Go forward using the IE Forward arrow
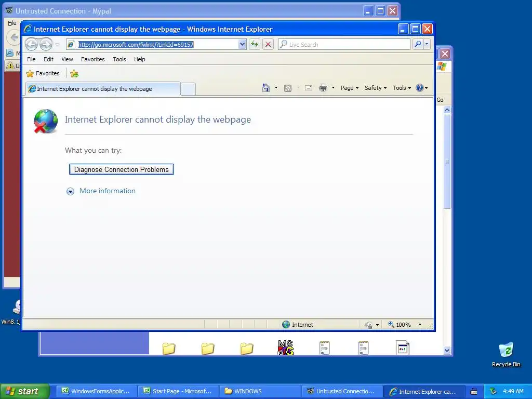The height and width of the screenshot is (399, 532). [46, 44]
